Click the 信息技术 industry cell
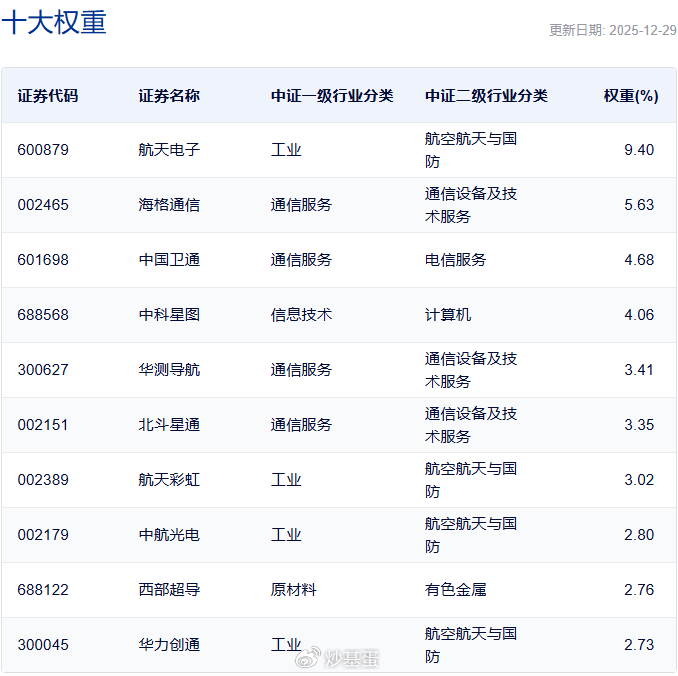The image size is (678, 676). (x=301, y=315)
